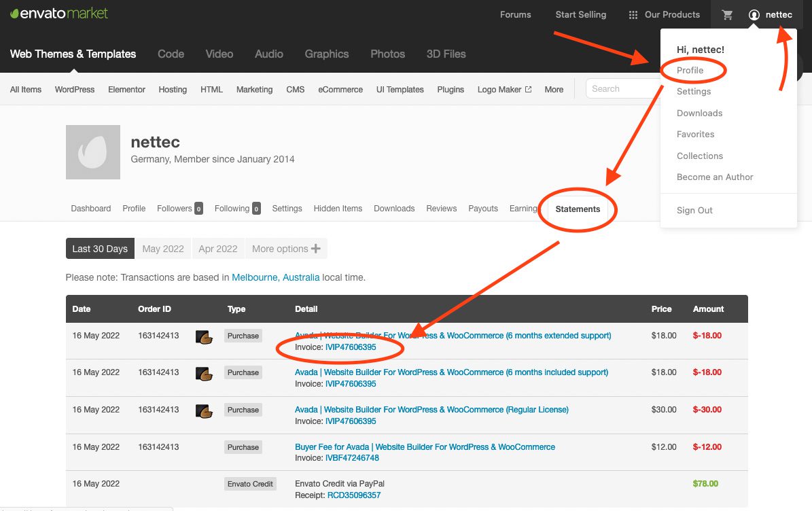
Task: Open the Avada Regular License item link
Action: click(431, 410)
